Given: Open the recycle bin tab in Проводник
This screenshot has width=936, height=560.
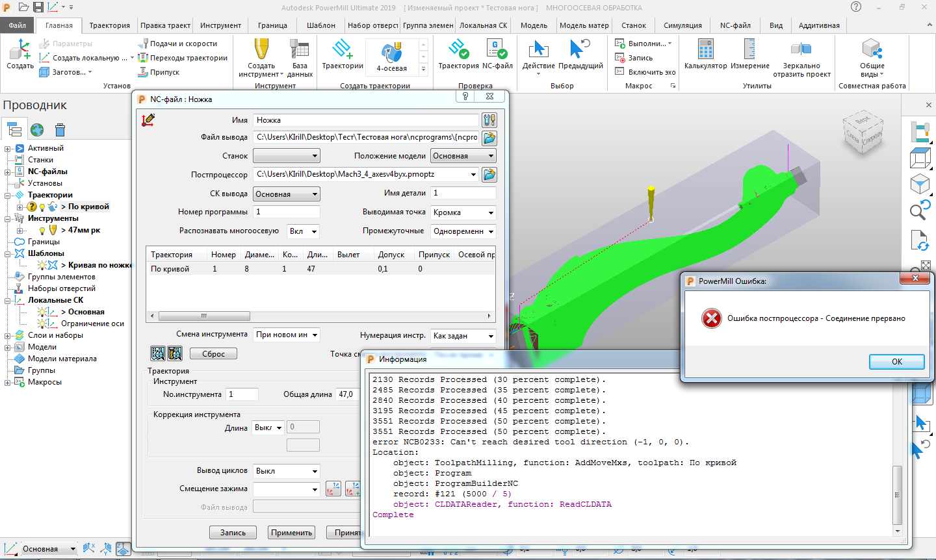Looking at the screenshot, I should click(60, 130).
